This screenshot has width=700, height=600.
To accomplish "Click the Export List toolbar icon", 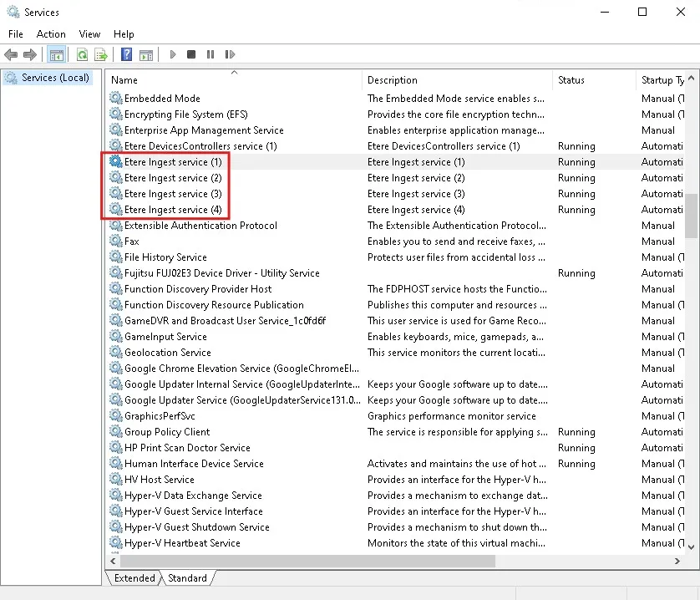I will pyautogui.click(x=101, y=55).
